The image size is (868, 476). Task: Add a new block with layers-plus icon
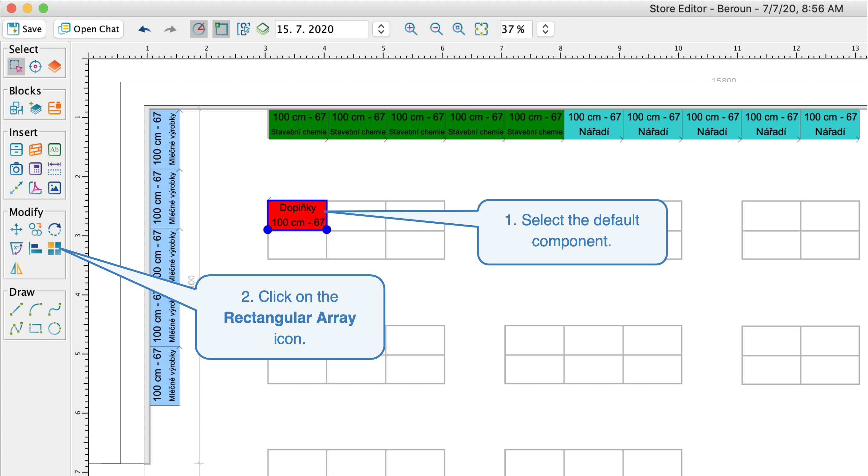pos(35,108)
